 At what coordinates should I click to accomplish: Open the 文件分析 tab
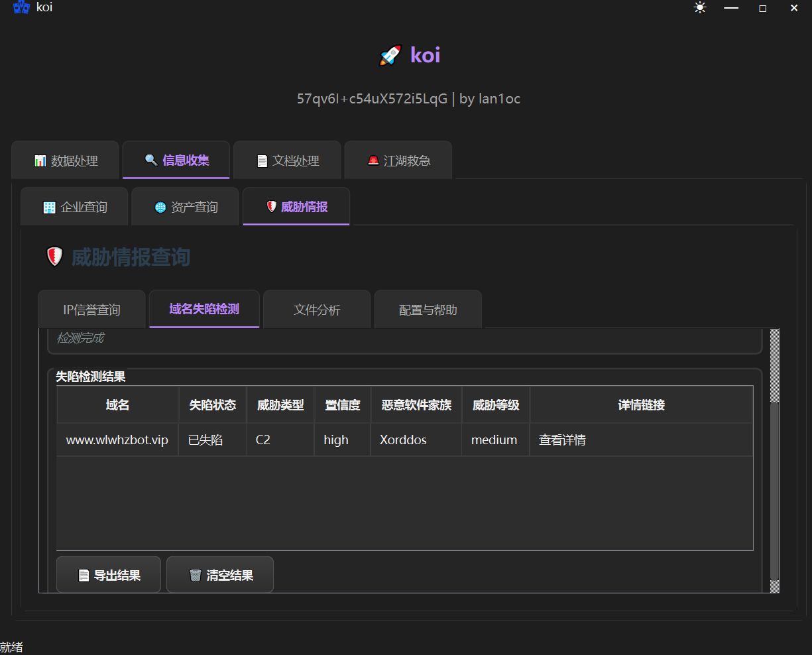click(x=317, y=310)
